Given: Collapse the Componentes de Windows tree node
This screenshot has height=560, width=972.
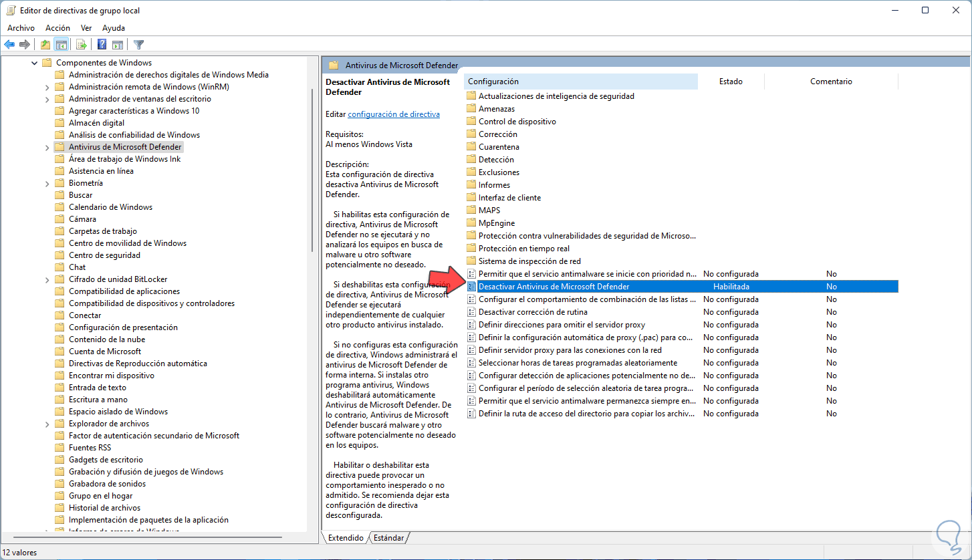Looking at the screenshot, I should (x=35, y=63).
